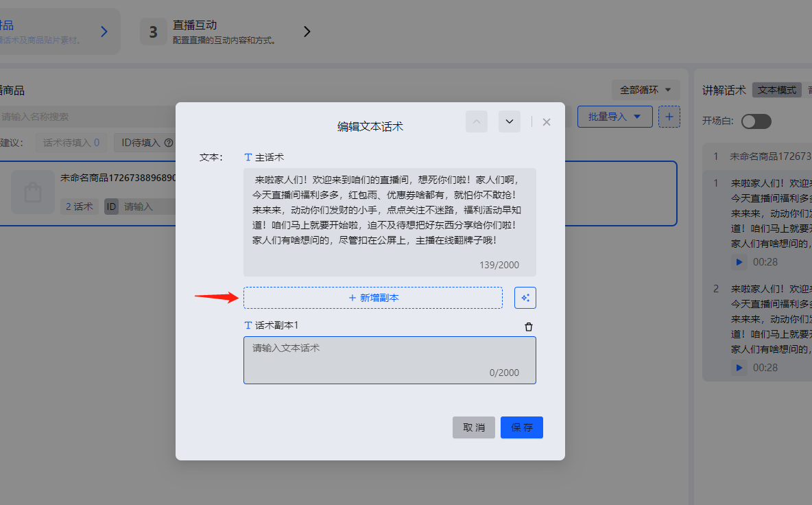Play the first script audio 00:28
This screenshot has height=505, width=812.
coord(739,262)
